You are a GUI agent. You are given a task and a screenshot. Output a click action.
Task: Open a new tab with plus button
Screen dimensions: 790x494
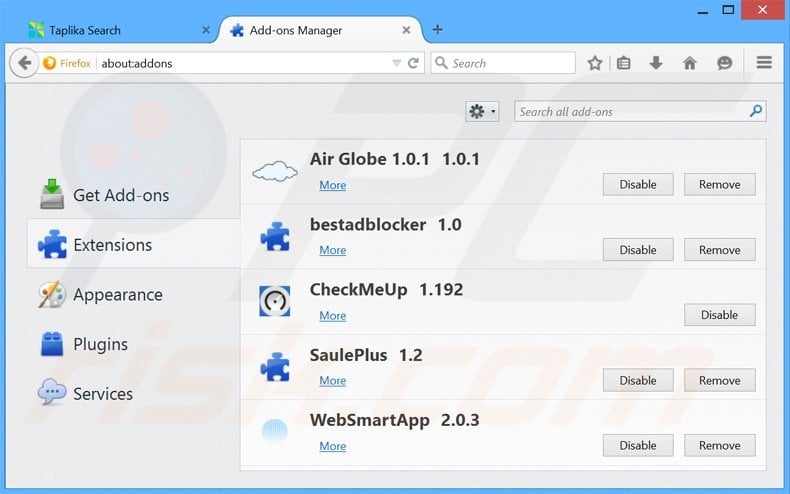pyautogui.click(x=437, y=30)
